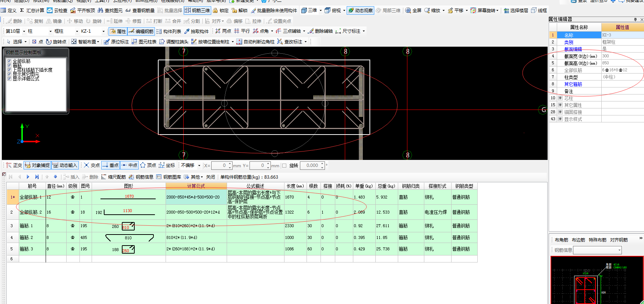Viewport: 644px width, 304px height.
Task: Toggle 动态输入 dynamic input
Action: pos(65,165)
